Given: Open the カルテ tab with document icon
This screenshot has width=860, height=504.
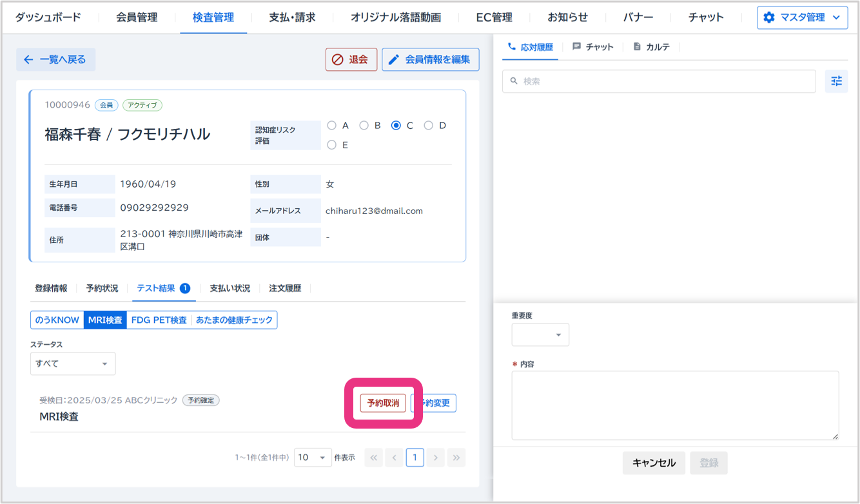Looking at the screenshot, I should coord(651,47).
